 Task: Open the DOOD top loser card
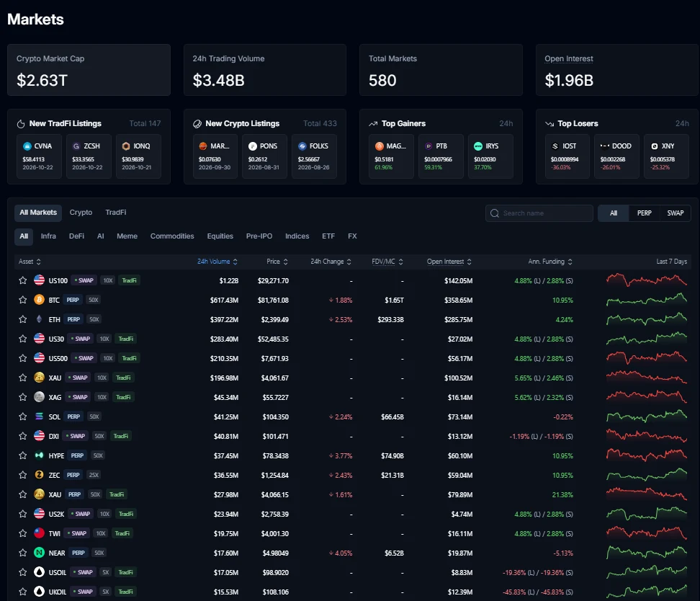(x=616, y=156)
